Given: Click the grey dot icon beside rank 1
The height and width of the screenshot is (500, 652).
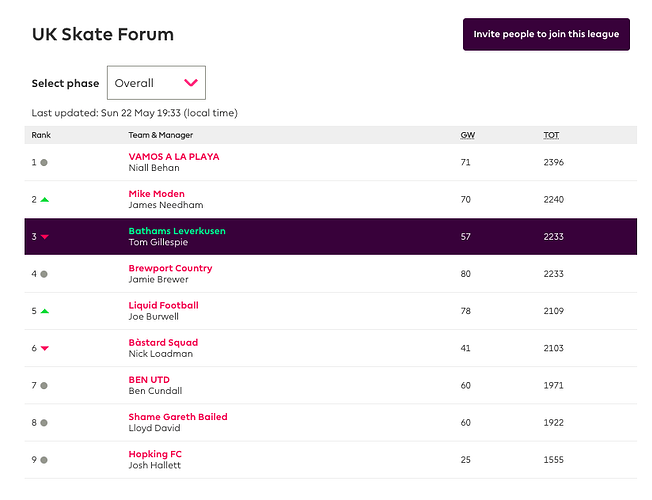Looking at the screenshot, I should coord(44,162).
